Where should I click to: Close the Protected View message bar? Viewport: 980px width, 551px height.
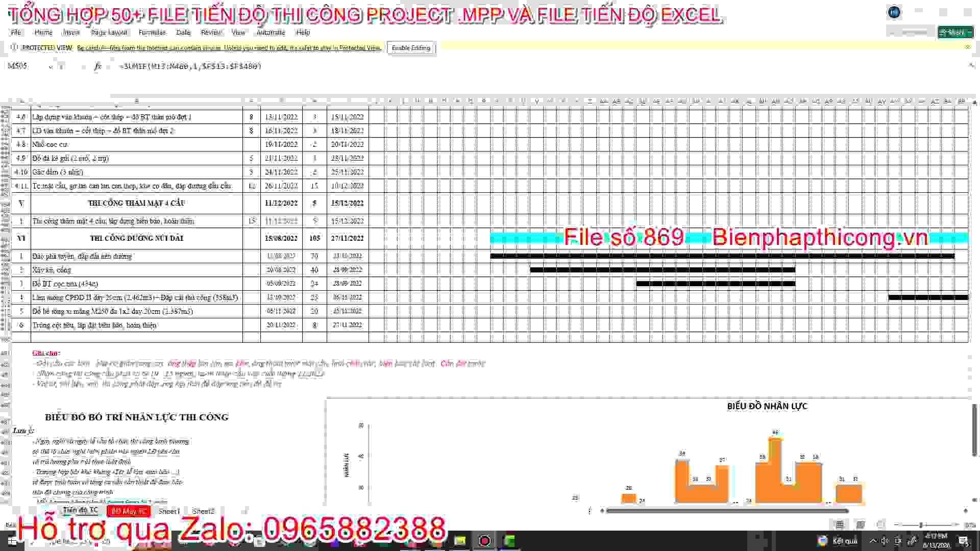[x=967, y=47]
